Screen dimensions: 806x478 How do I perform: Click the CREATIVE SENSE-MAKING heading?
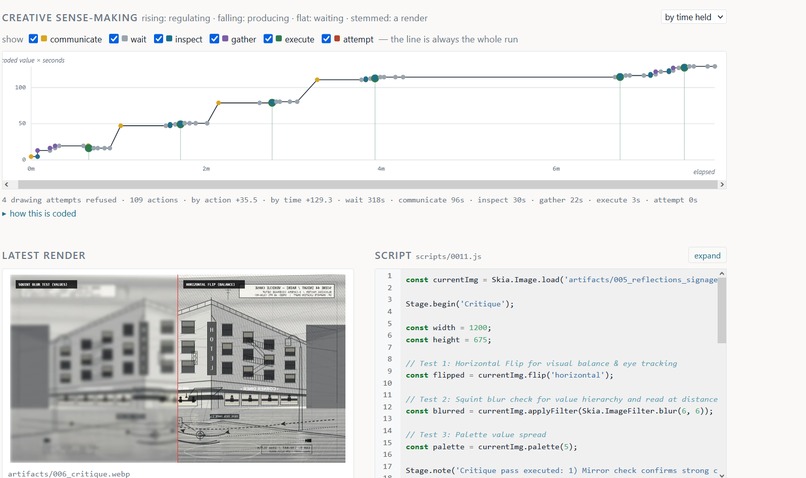point(70,17)
